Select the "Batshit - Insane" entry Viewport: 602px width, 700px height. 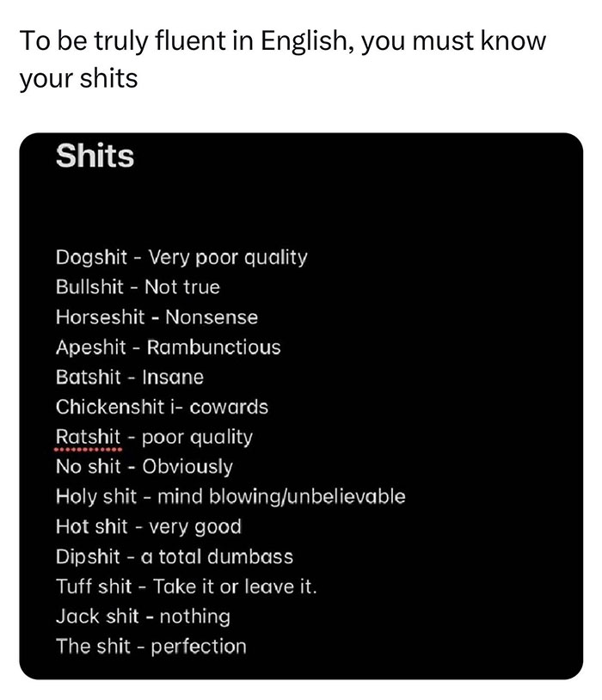pos(130,378)
